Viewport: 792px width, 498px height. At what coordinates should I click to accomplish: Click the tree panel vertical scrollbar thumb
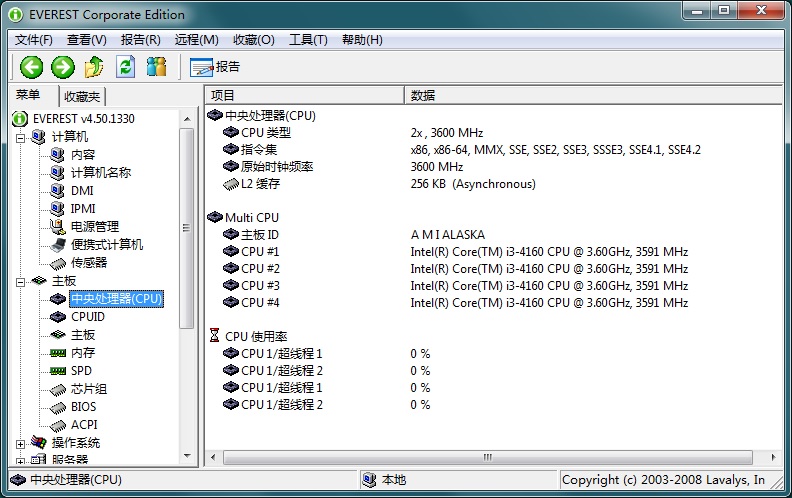pos(187,228)
